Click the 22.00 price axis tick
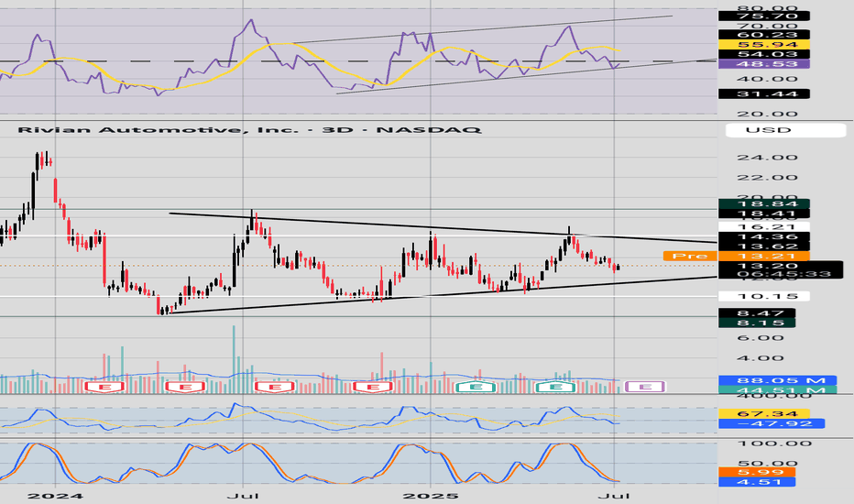This screenshot has height=504, width=854. (767, 178)
